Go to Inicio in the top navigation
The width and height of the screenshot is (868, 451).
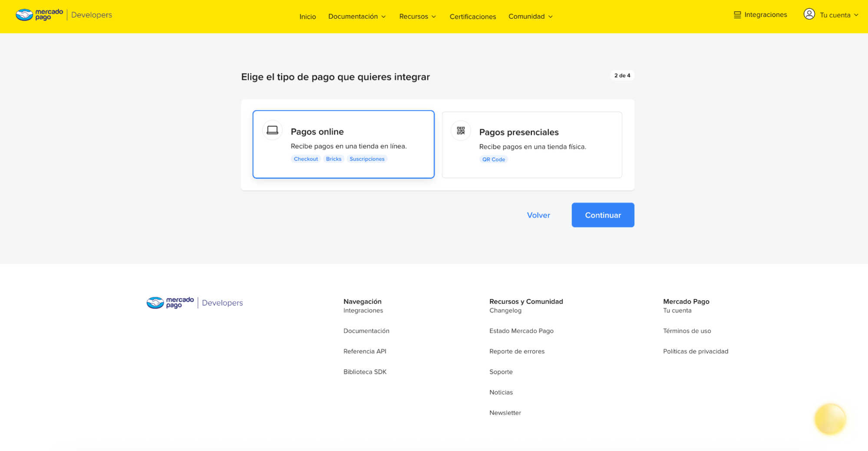click(x=307, y=16)
